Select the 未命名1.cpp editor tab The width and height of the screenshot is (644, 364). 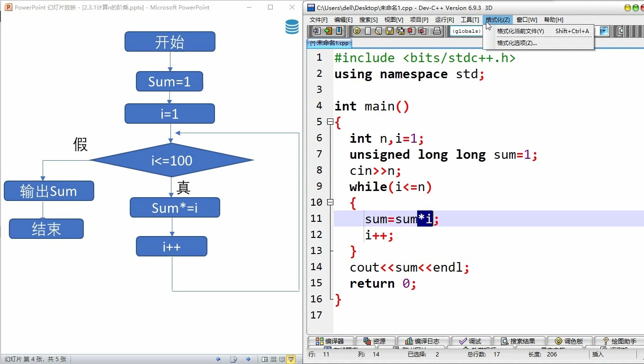[x=329, y=43]
